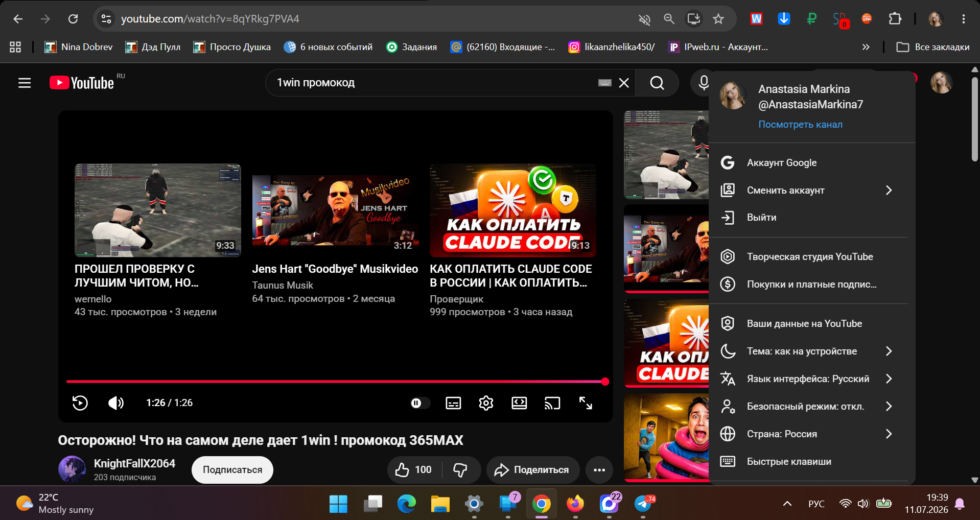Open Аккаунт Google menu item

pyautogui.click(x=812, y=163)
